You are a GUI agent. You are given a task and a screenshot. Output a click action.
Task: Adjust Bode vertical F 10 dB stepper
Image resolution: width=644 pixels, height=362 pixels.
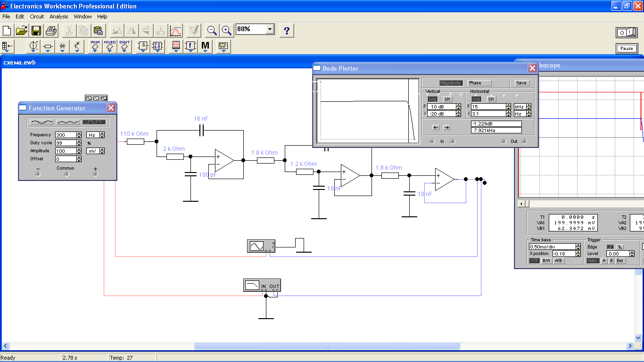[459, 107]
